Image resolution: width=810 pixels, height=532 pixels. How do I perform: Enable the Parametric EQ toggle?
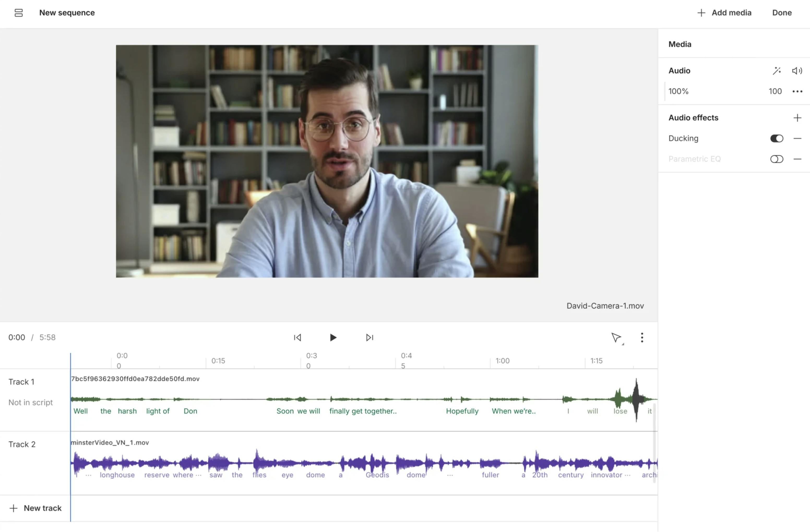[776, 159]
